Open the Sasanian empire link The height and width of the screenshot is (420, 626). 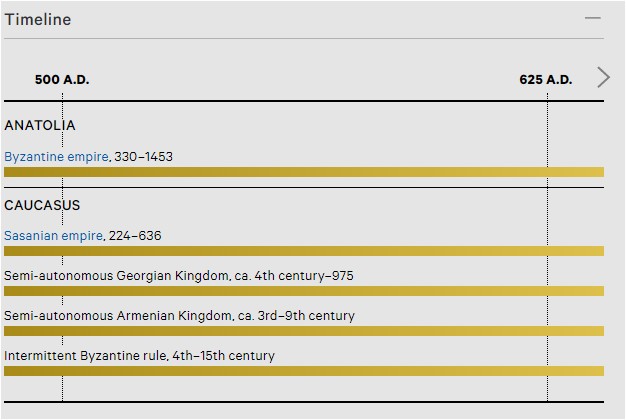coord(53,236)
